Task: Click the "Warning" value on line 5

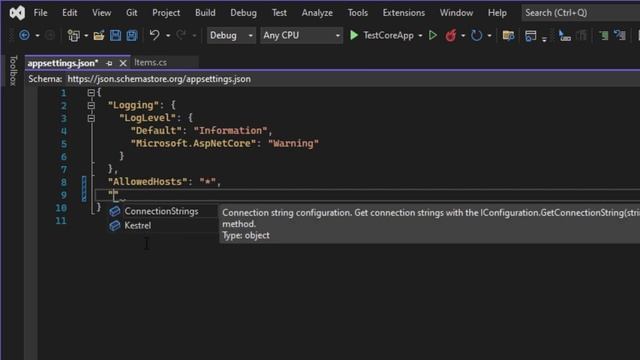Action: click(x=293, y=143)
